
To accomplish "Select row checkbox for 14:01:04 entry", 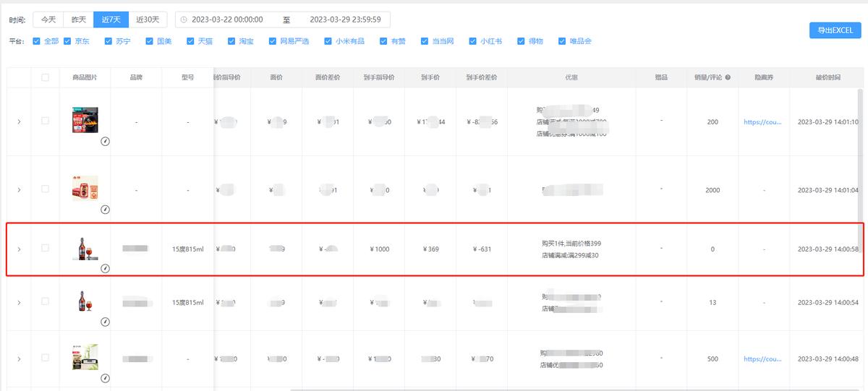I will click(x=46, y=189).
